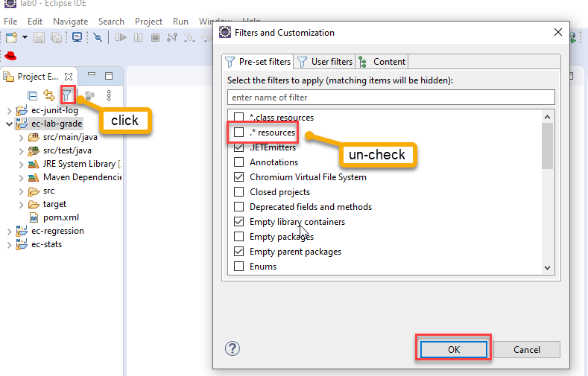Viewport: 588px width, 376px height.
Task: Disable Empty parent packages checkbox
Action: [239, 252]
